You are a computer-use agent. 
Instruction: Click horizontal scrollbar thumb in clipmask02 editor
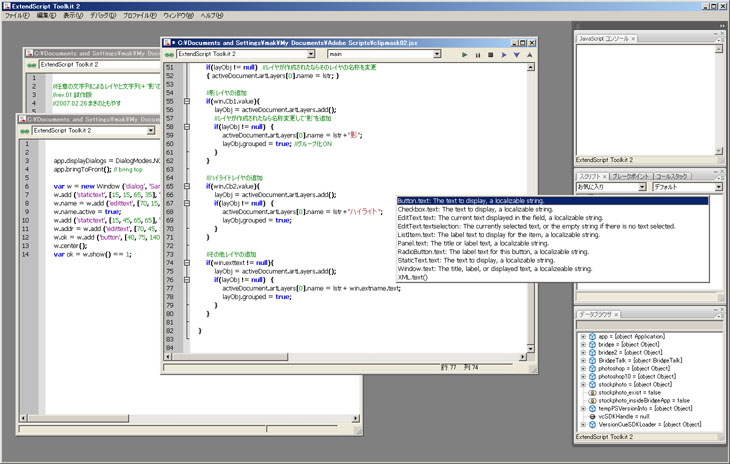click(x=230, y=357)
